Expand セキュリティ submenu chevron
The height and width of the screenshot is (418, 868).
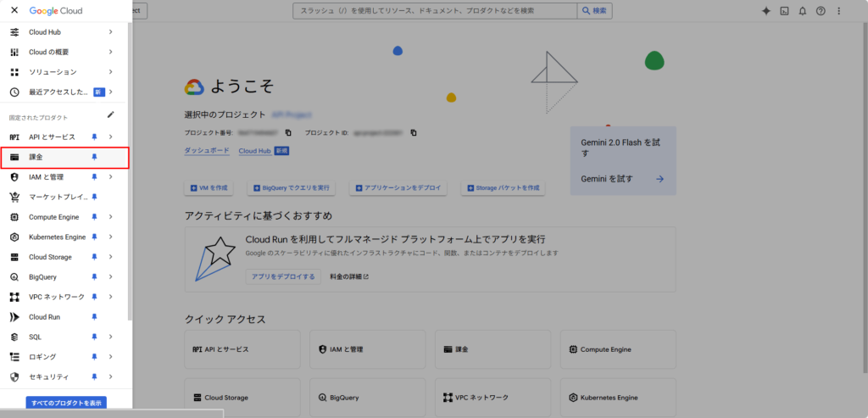pyautogui.click(x=111, y=377)
